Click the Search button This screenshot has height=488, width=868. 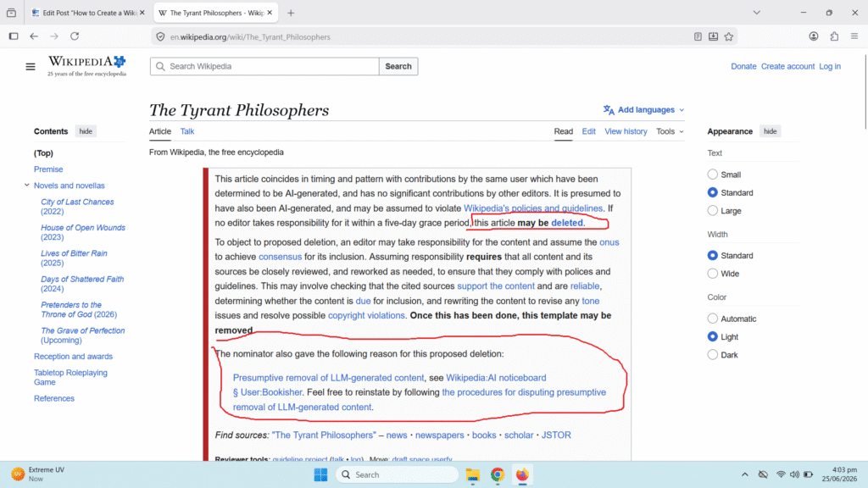click(x=398, y=66)
